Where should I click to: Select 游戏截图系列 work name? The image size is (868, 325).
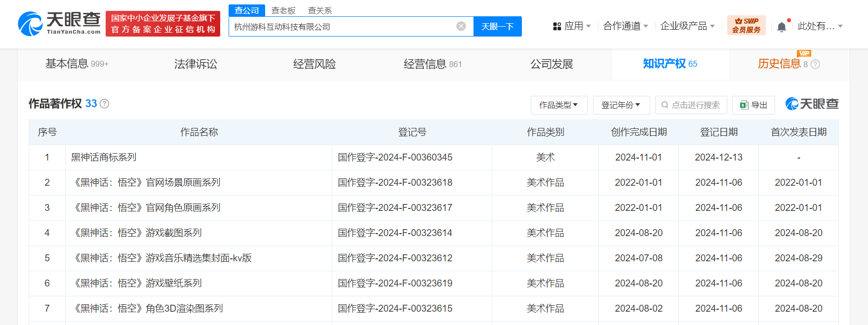tap(137, 233)
